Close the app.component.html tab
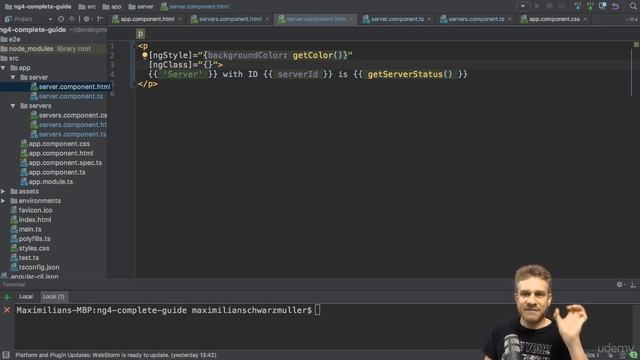The width and height of the screenshot is (640, 360). point(180,19)
